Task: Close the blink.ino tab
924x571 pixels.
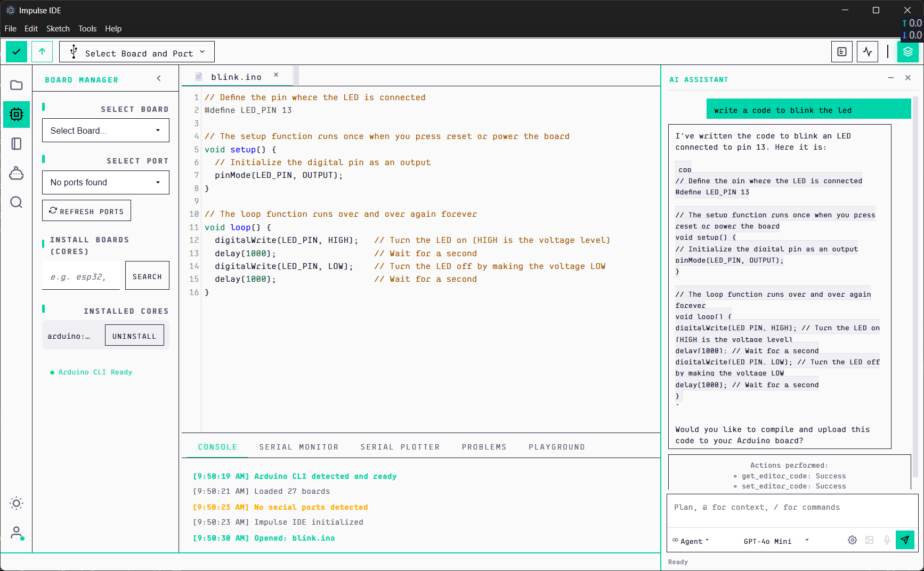Action: pos(276,75)
